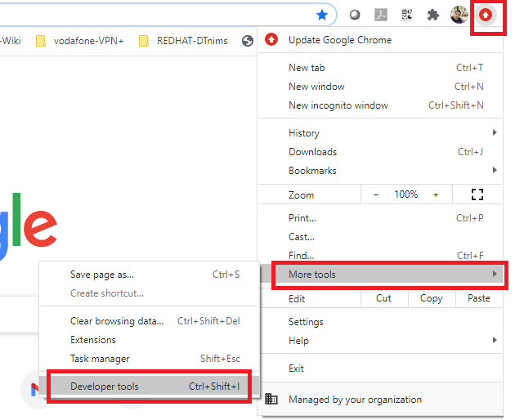Click Paste in Edit row
Screen dimensions: 515x420
479,298
